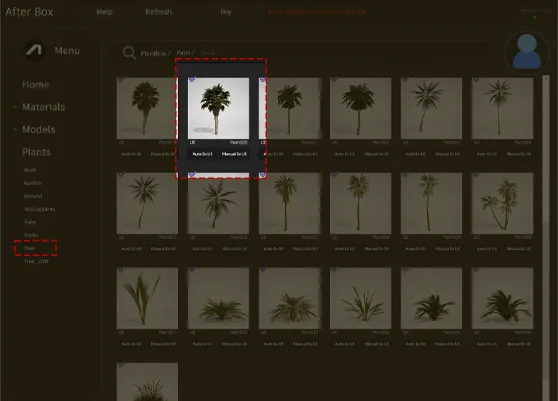558x401 pixels.
Task: Select the Bush plant category
Action: 30,170
